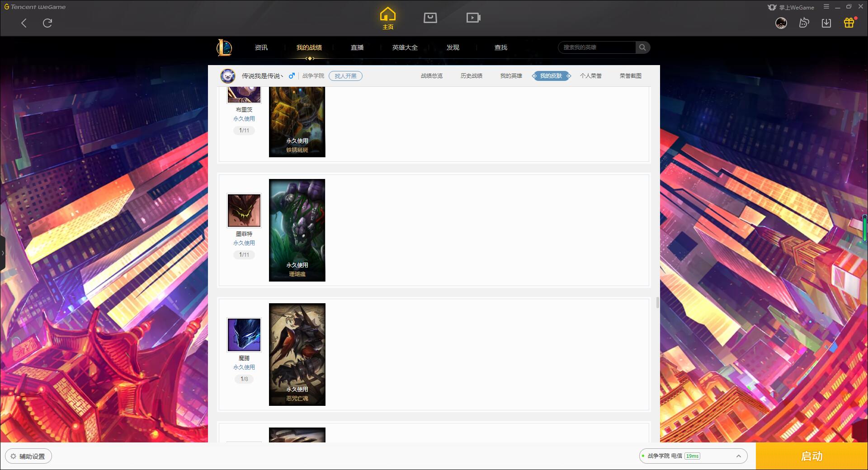
Task: Click 永久使用 under 墨菲特
Action: click(x=244, y=243)
